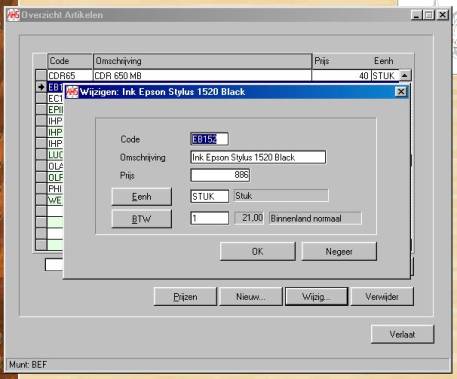The height and width of the screenshot is (379, 457).
Task: Select the PHI row in article list
Action: coord(55,189)
